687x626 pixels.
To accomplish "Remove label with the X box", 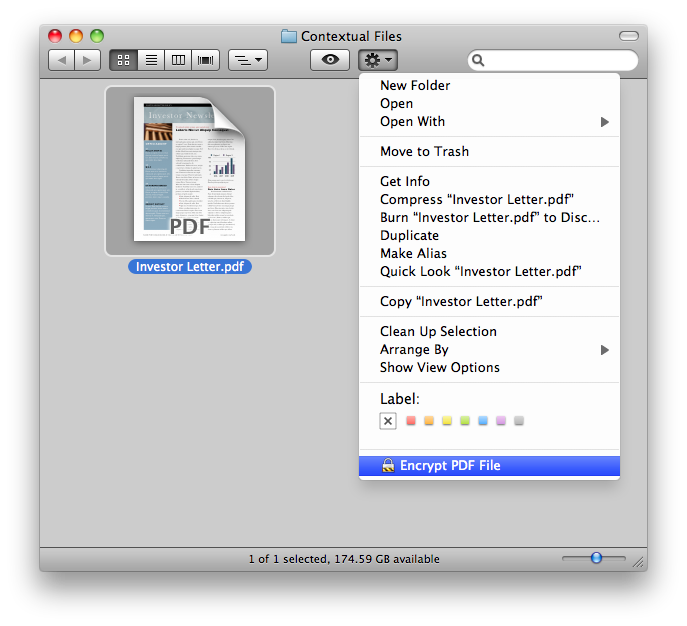I will click(x=388, y=421).
